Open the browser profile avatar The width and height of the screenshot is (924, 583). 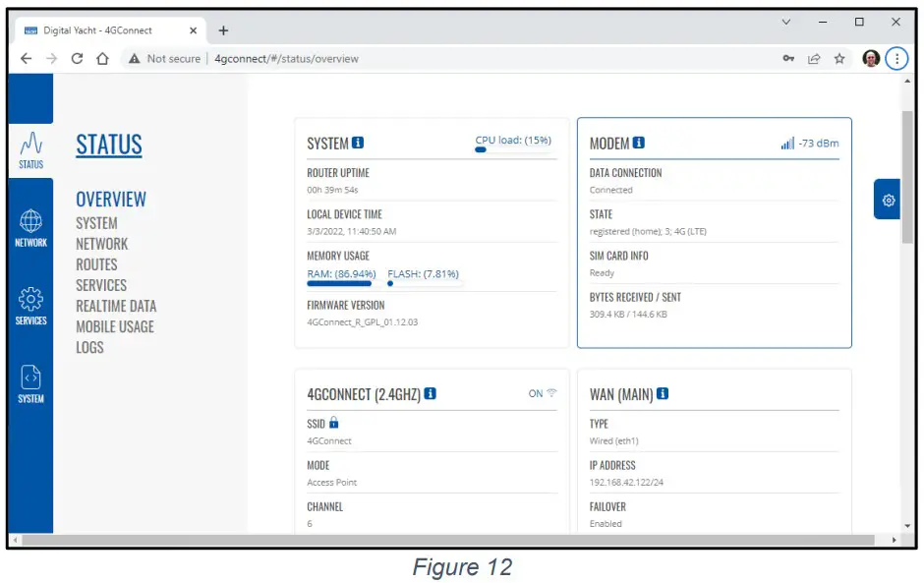[871, 58]
